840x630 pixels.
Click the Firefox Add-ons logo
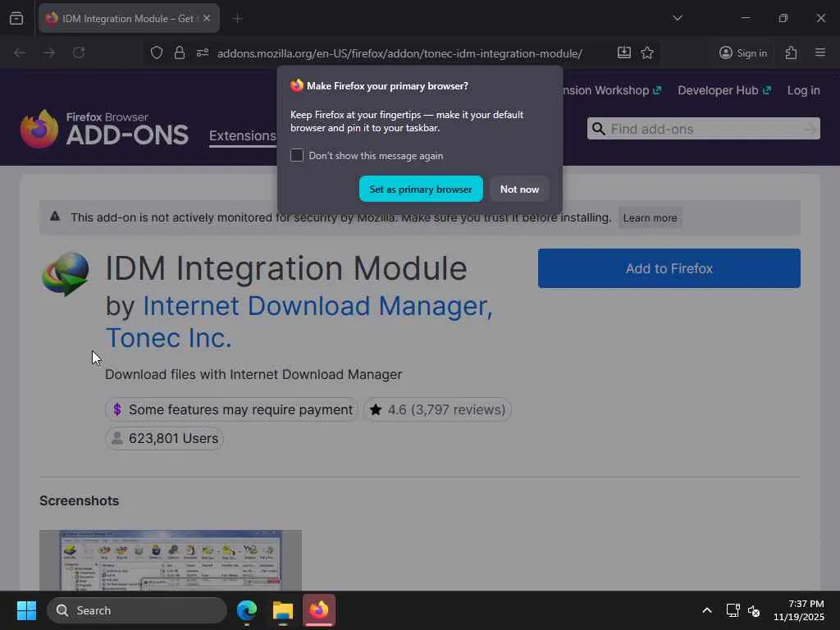click(104, 129)
